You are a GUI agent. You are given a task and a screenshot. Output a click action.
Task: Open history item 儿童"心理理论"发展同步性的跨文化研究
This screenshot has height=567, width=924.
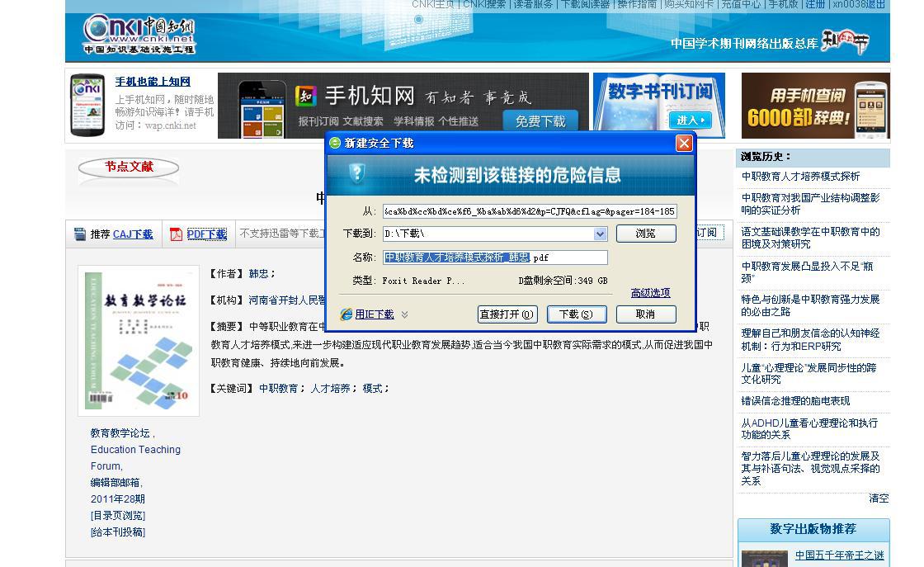point(808,374)
